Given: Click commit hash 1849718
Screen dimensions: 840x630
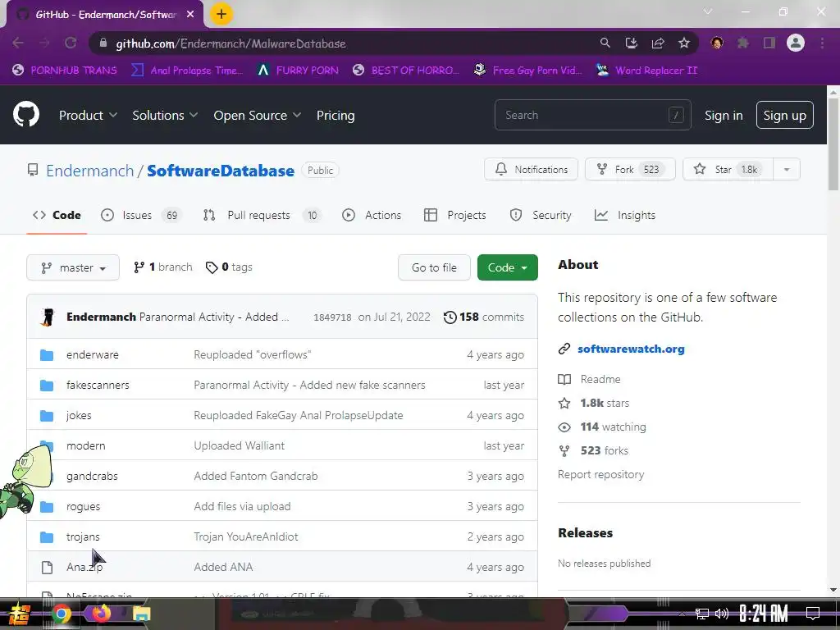Looking at the screenshot, I should 332,317.
